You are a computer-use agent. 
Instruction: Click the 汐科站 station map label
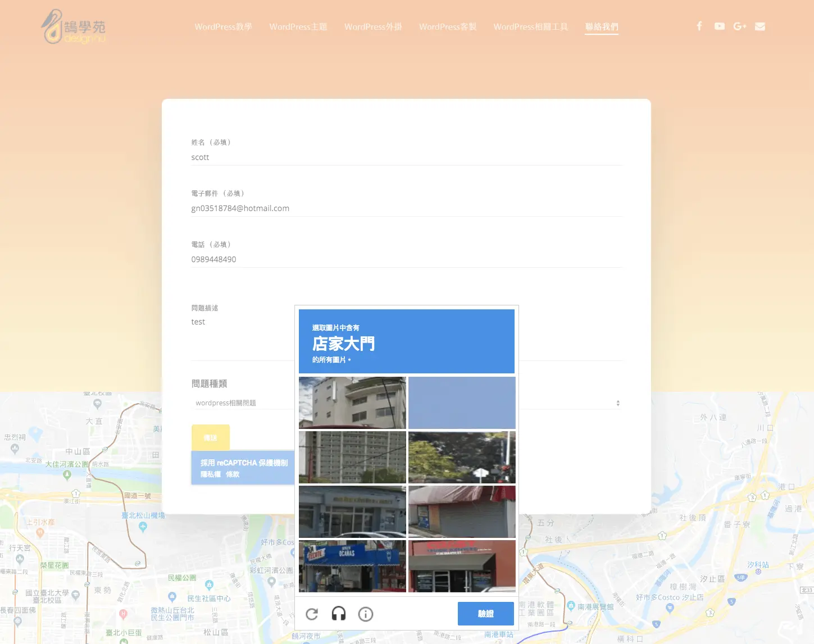coord(758,564)
